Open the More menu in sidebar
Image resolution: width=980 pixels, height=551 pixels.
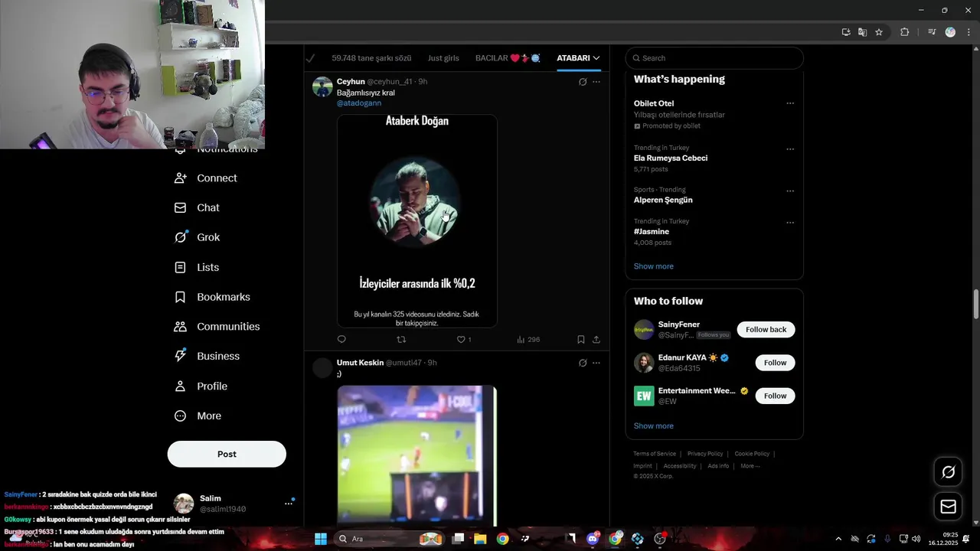click(198, 416)
